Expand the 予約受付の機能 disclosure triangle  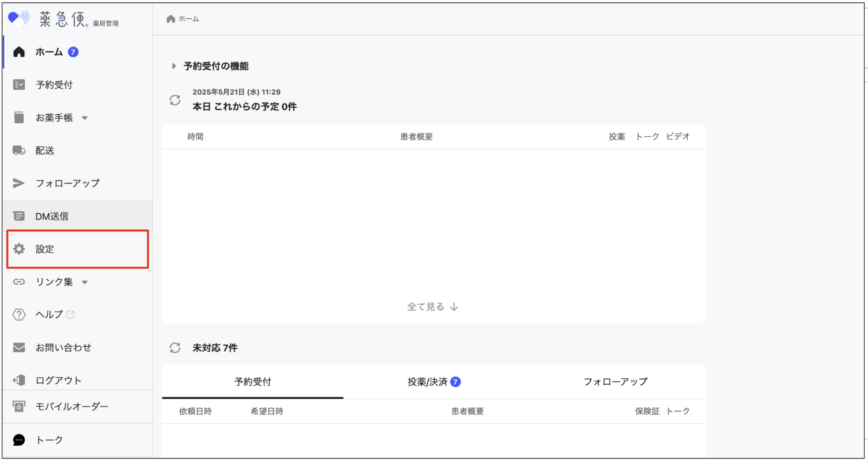click(x=173, y=66)
